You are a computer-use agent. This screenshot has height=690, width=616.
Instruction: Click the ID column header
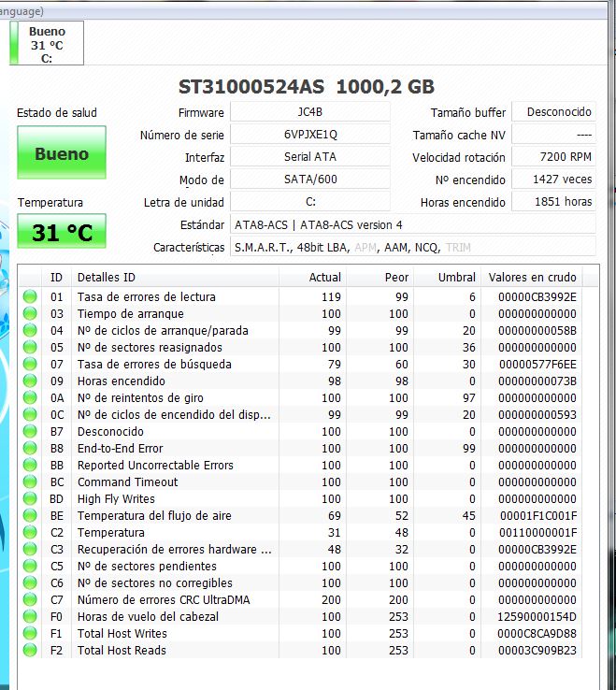(56, 278)
